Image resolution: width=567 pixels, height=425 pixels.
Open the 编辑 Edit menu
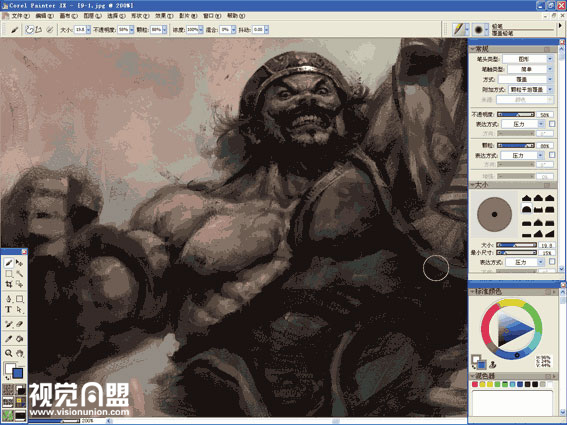pos(44,16)
